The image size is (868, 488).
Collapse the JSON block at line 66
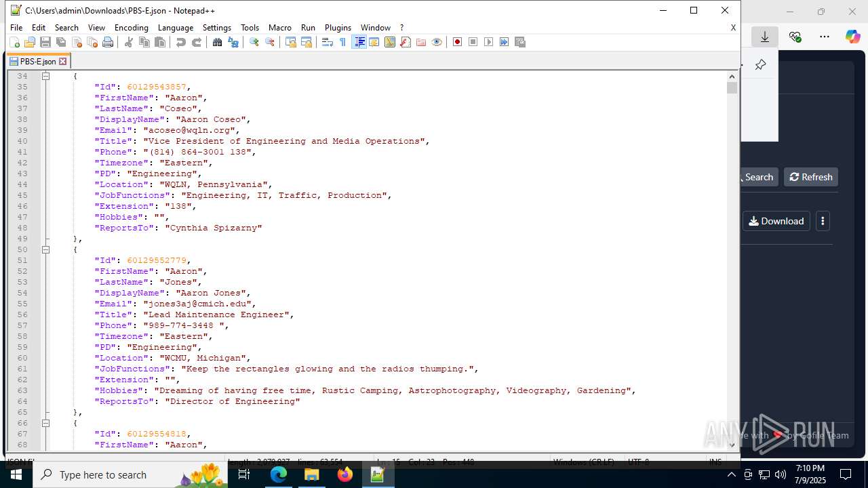(46, 423)
